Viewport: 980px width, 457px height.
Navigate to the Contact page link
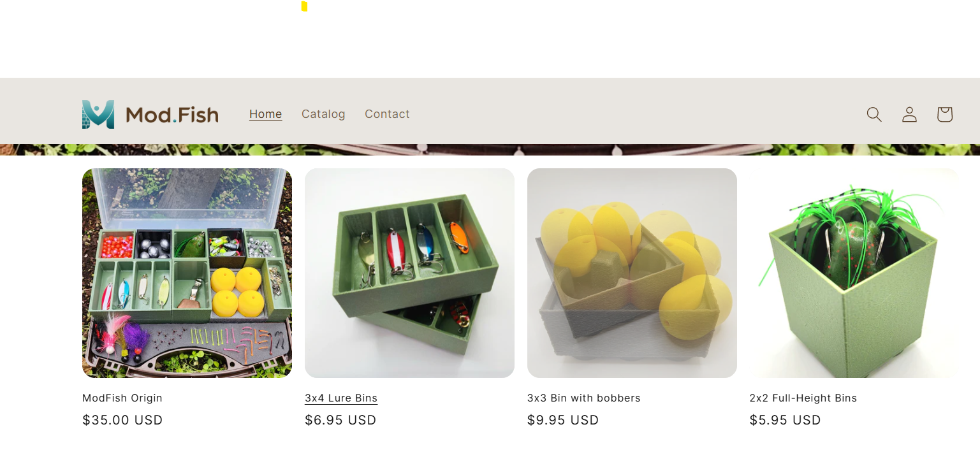pos(387,114)
